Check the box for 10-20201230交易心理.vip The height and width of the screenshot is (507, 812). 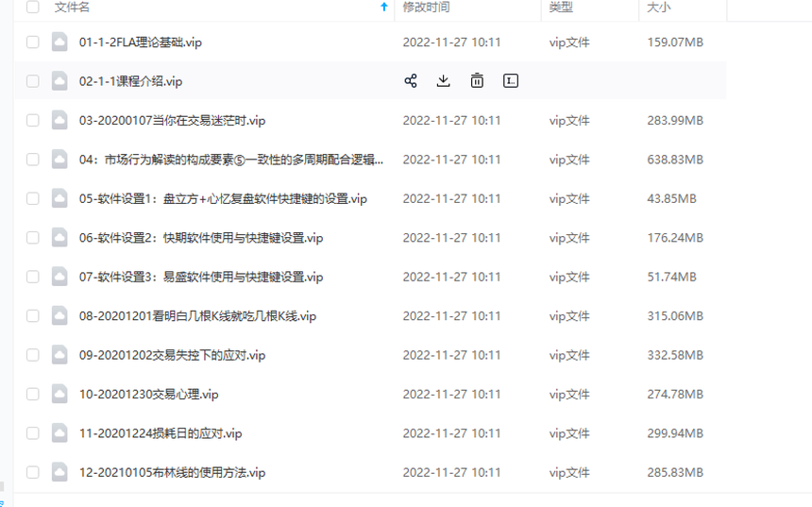(33, 394)
